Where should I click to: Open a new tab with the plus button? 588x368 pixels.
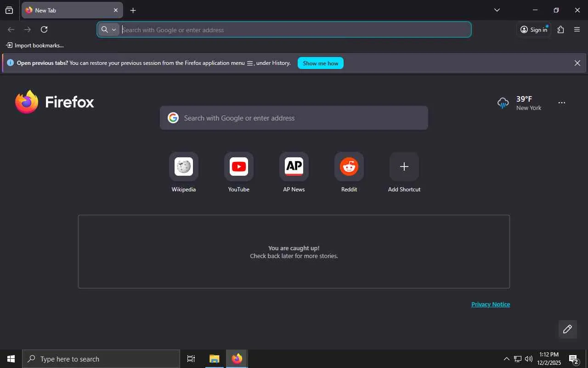tap(133, 10)
